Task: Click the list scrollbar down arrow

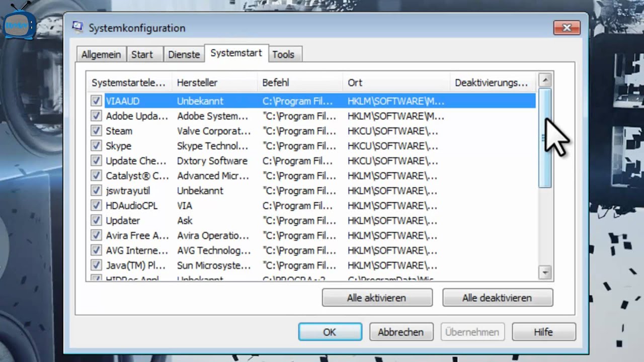Action: [x=545, y=272]
